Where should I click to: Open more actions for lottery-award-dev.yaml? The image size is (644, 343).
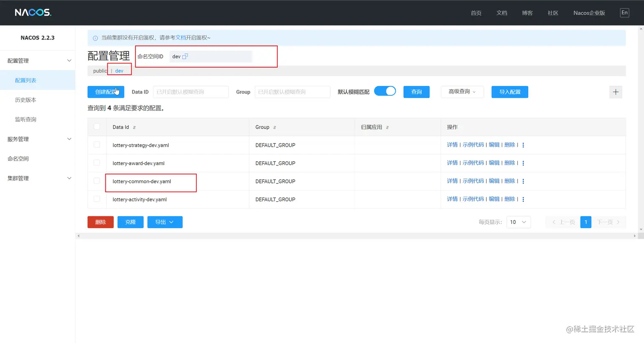(x=523, y=163)
